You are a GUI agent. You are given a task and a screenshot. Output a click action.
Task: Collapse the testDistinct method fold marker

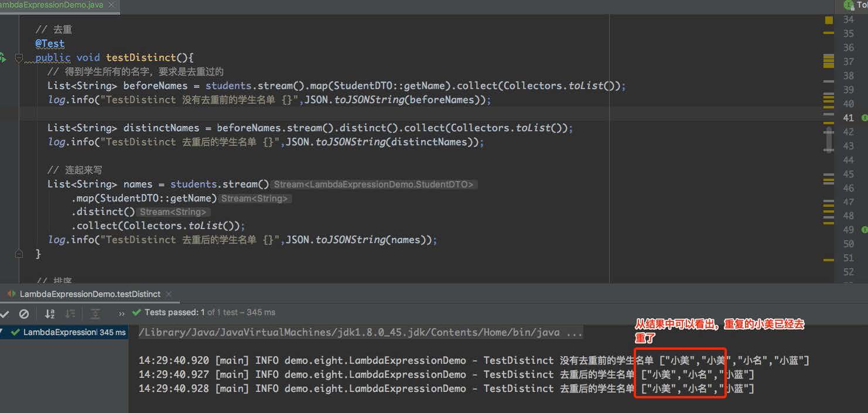pos(19,57)
